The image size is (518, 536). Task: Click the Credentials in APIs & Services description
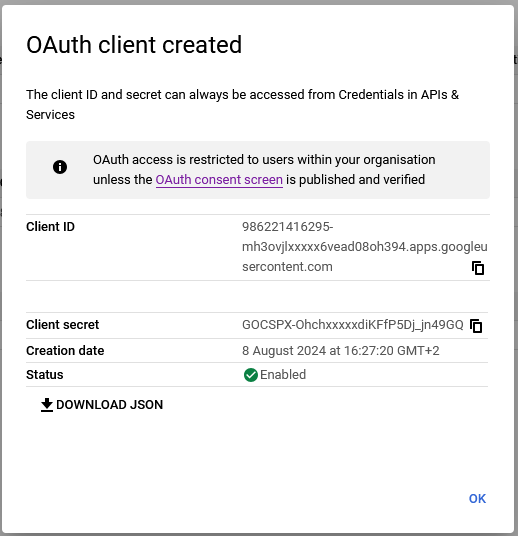pyautogui.click(x=242, y=105)
